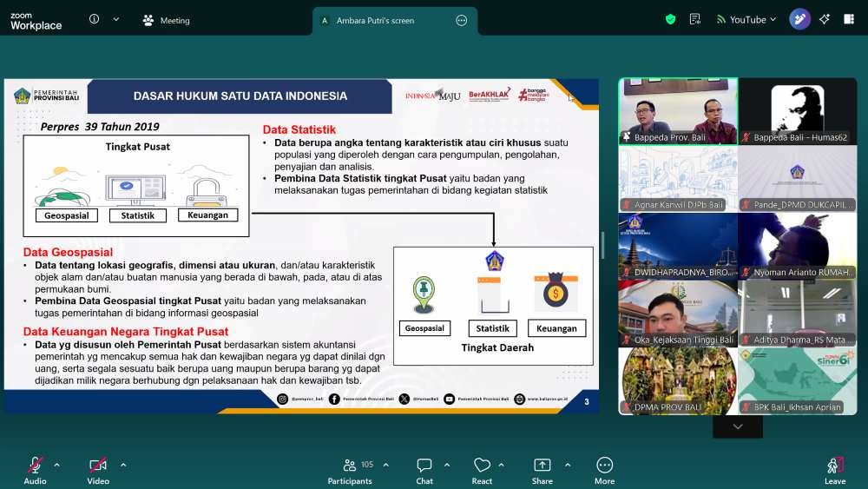Click the Pemerintah Provinsi Bali logo
Viewport: 868px width, 489px height.
pyautogui.click(x=47, y=96)
